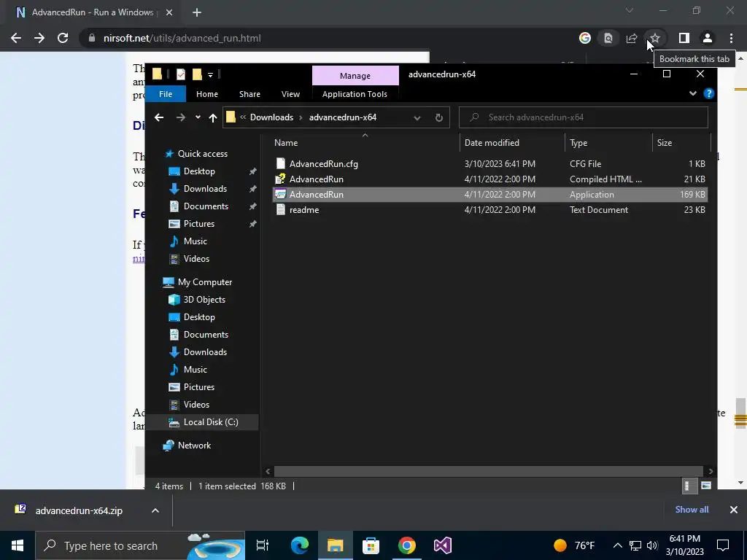Viewport: 747px width, 560px height.
Task: Expand the Explorer ribbon chevron
Action: click(693, 94)
